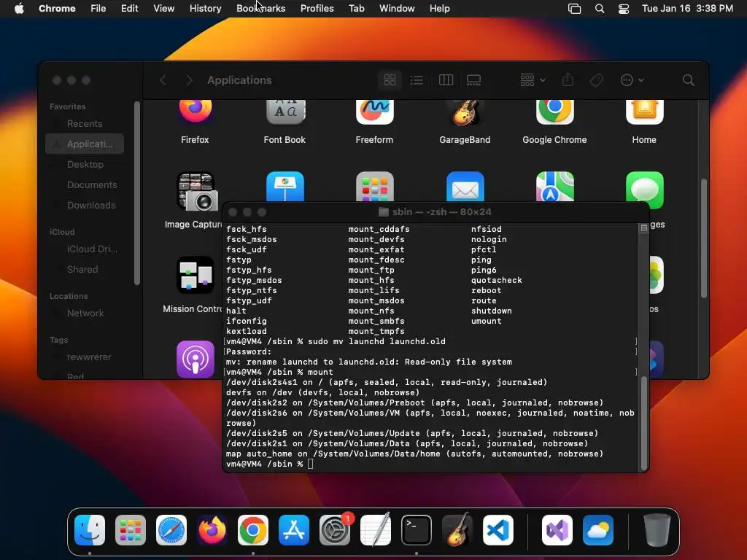Open Finder from the Dock

tap(90, 530)
